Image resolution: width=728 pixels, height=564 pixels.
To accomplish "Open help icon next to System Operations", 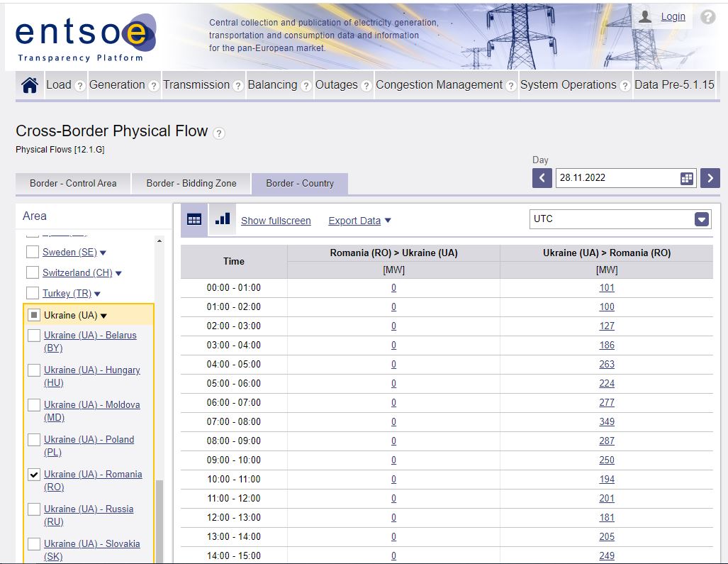I will (x=625, y=85).
